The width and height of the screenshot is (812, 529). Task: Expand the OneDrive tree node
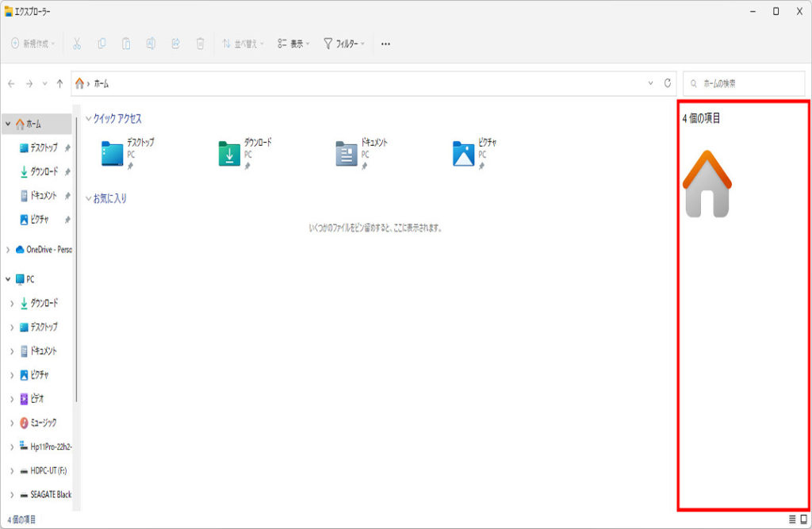pyautogui.click(x=8, y=249)
